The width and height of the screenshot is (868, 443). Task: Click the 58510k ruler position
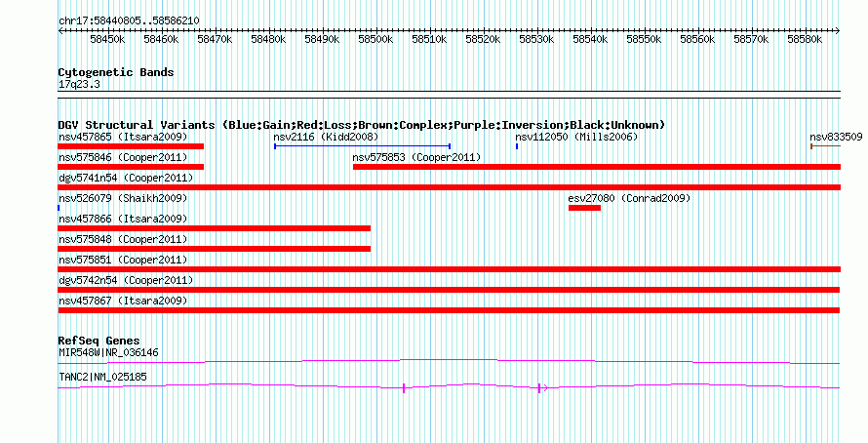[429, 39]
